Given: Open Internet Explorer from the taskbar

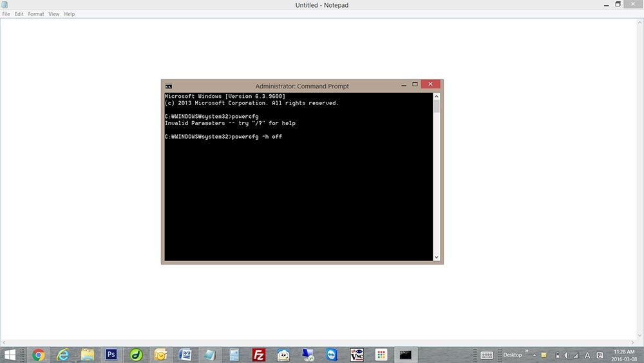Looking at the screenshot, I should click(63, 355).
